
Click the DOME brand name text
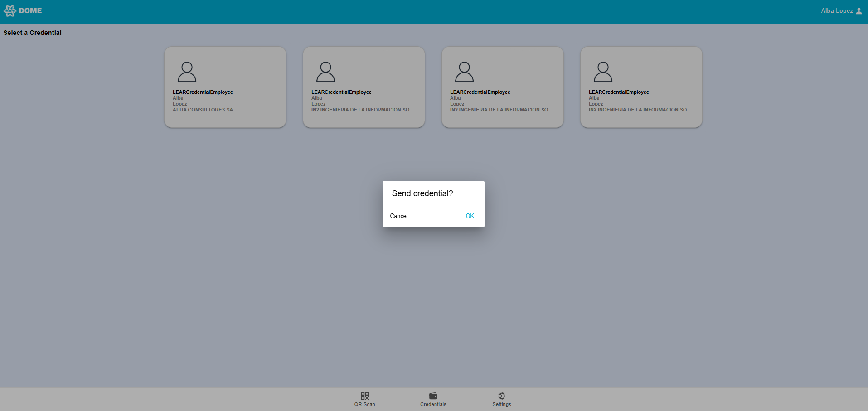(x=30, y=11)
